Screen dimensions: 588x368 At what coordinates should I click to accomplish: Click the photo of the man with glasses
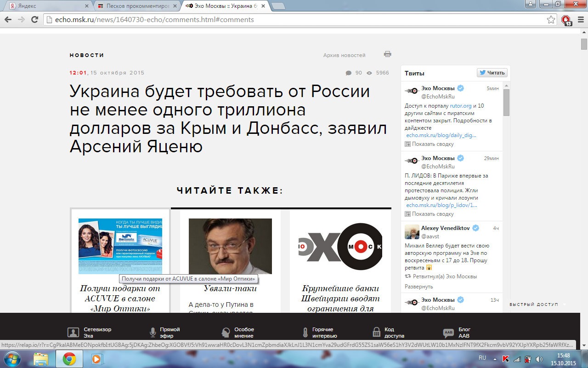[230, 246]
